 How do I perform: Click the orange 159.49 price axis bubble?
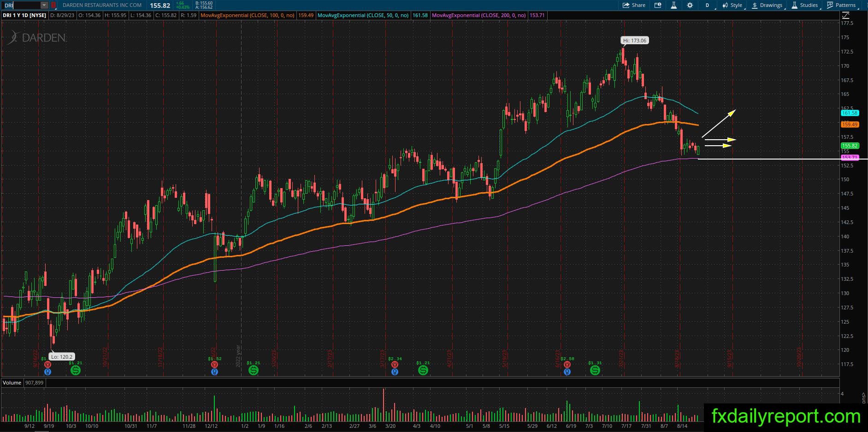coord(850,124)
